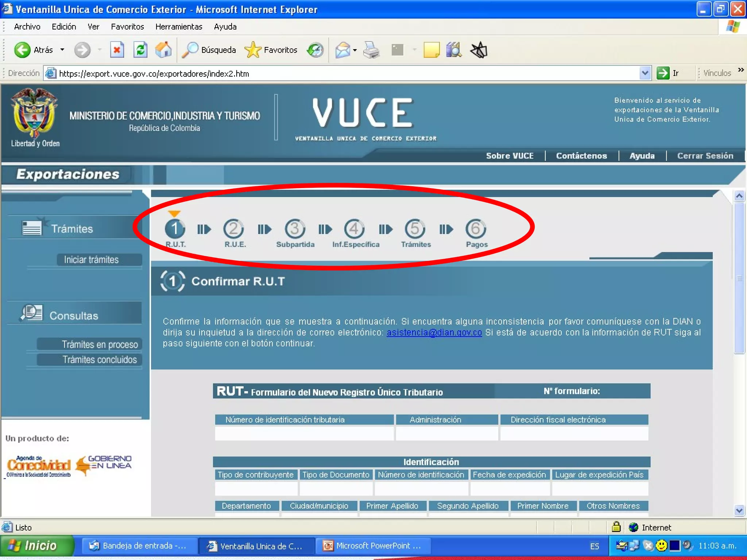Click the Print toolbar icon

pyautogui.click(x=371, y=50)
